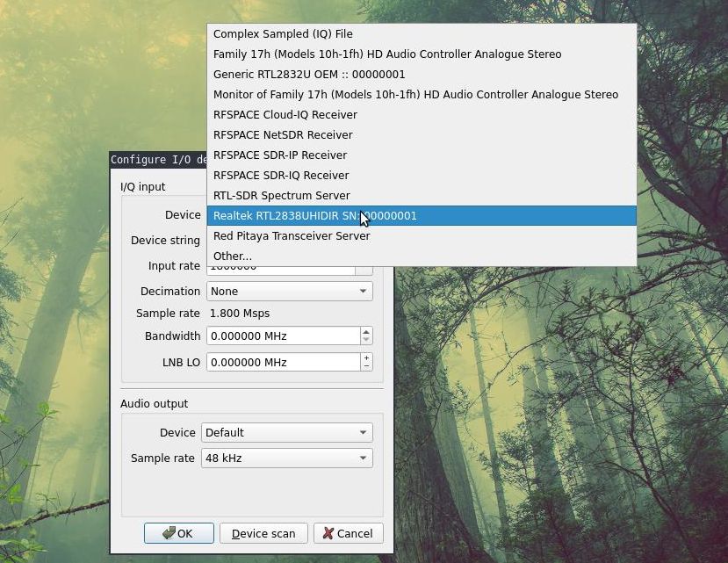Image resolution: width=728 pixels, height=563 pixels.
Task: Select RFSPACE Cloud-IQ Receiver
Action: [422, 115]
